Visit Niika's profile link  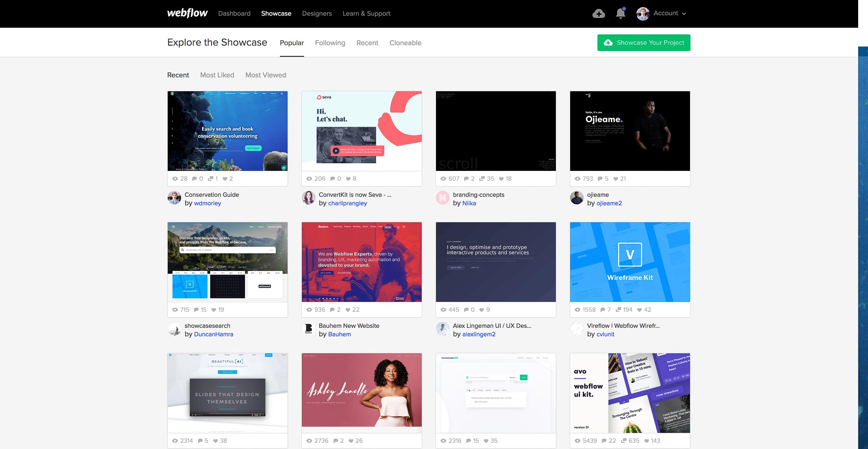coord(469,203)
